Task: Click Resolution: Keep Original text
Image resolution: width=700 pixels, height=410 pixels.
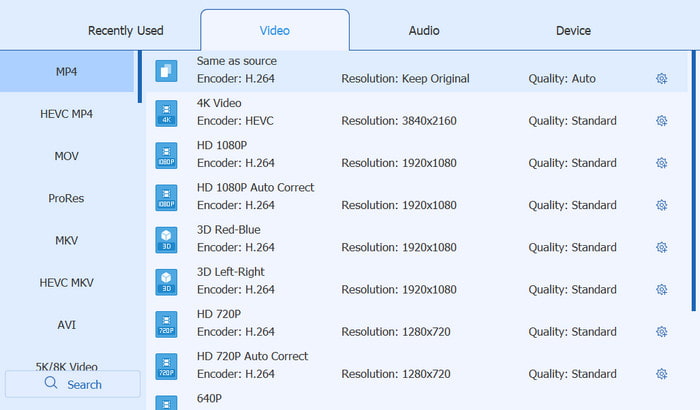Action: tap(405, 79)
